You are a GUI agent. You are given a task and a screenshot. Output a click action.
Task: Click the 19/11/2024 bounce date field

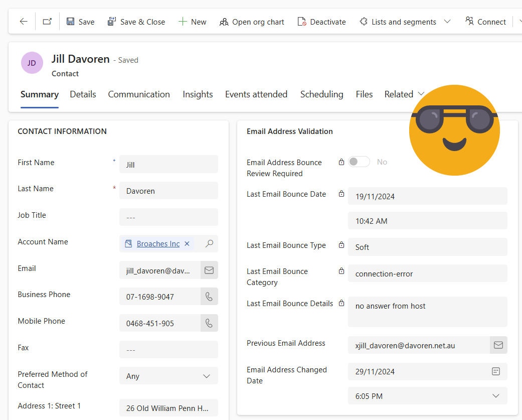pos(427,196)
